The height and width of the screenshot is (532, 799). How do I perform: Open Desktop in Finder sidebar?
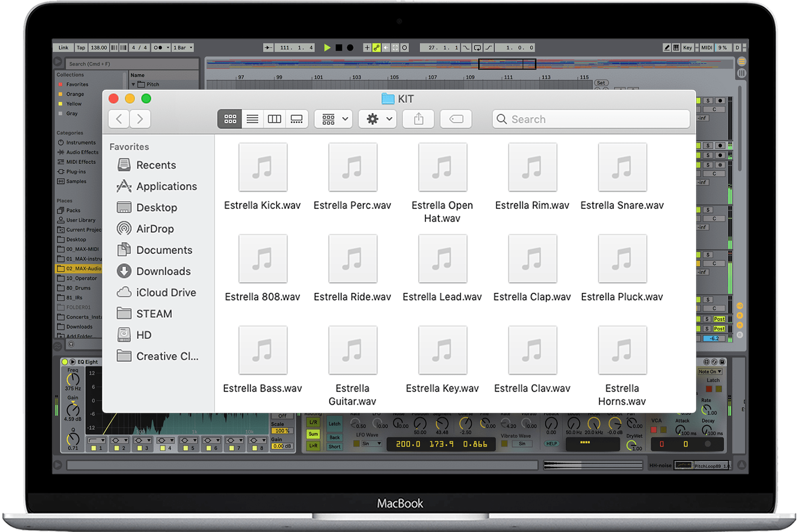coord(147,207)
